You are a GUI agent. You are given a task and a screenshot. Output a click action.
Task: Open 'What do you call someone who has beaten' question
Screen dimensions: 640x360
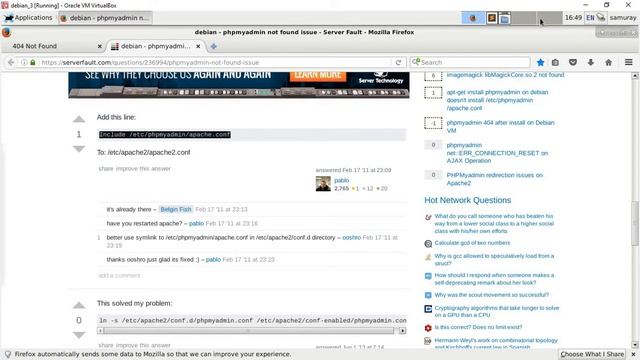coord(494,223)
